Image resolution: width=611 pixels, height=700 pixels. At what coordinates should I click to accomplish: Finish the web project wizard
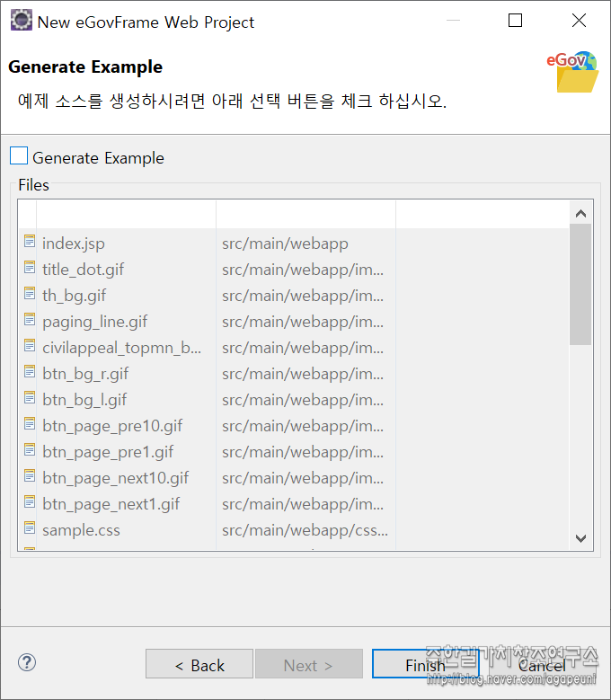[425, 664]
